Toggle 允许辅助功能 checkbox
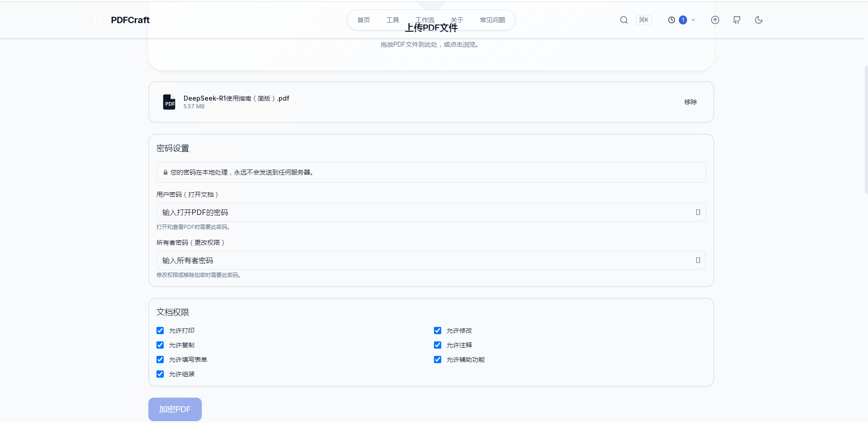This screenshot has height=423, width=868. 438,360
